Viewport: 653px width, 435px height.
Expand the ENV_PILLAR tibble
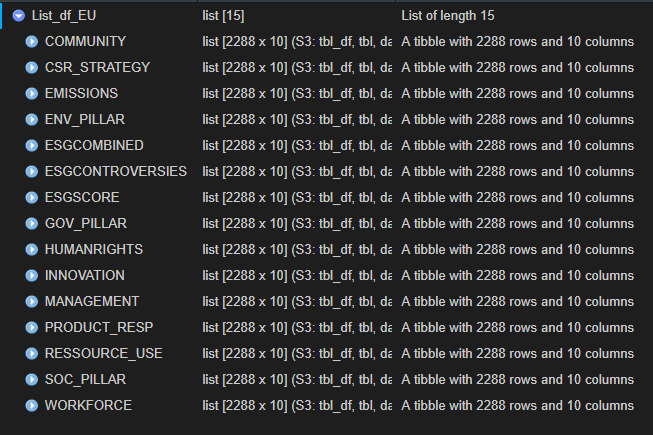[x=32, y=119]
